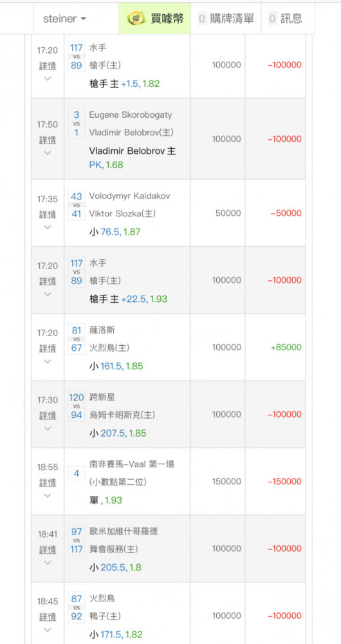Open 詳情 for the 18:41 舞會服務 match
341x644 pixels.
pos(48,549)
